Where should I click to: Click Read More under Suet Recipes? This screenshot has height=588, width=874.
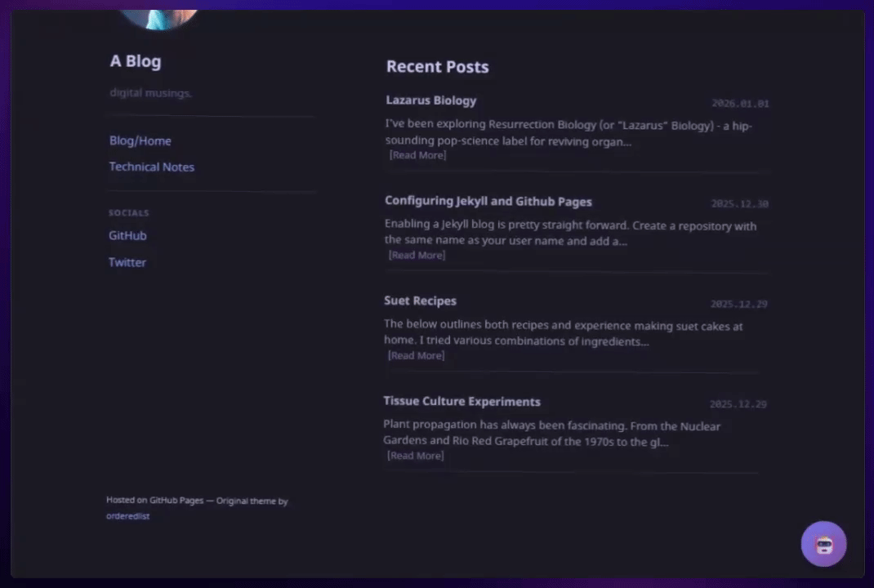click(416, 355)
